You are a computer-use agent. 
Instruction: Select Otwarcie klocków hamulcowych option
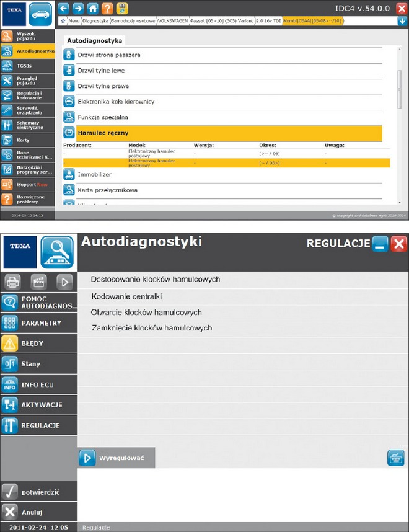(x=146, y=313)
